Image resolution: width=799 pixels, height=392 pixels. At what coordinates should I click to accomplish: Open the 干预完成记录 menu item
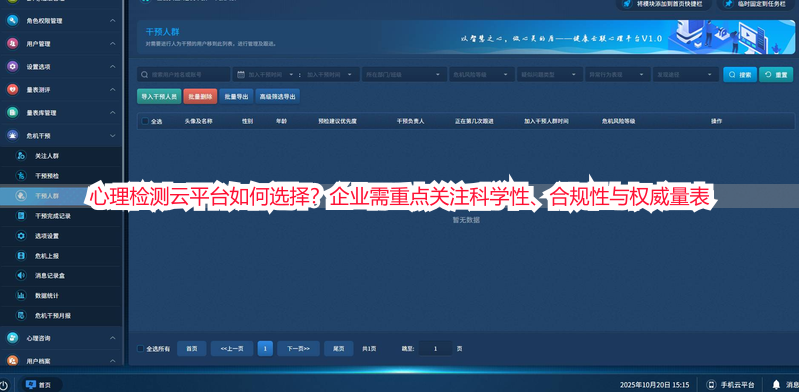click(x=61, y=216)
